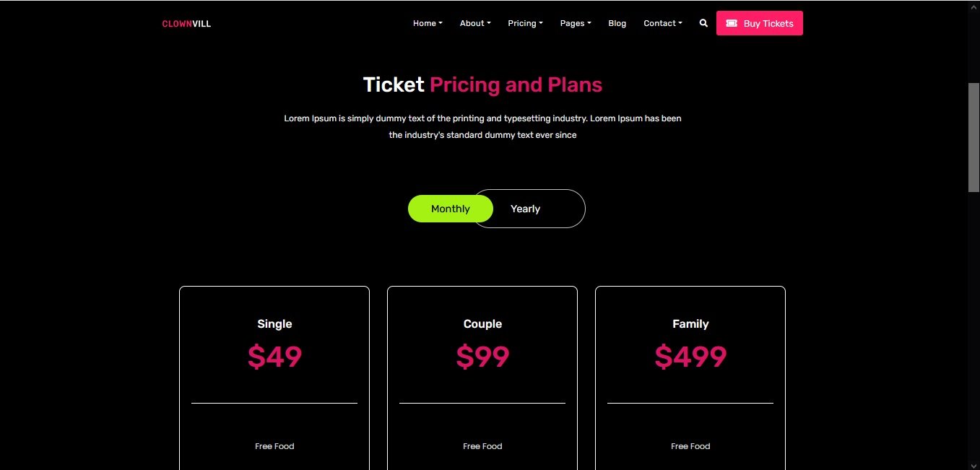Switch pricing to Yearly
This screenshot has width=980, height=470.
coord(525,209)
